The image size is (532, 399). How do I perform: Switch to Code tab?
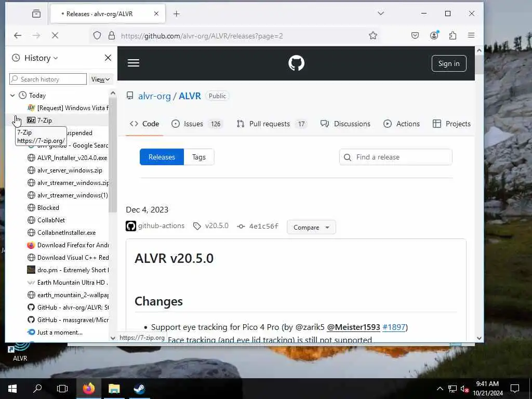(144, 124)
